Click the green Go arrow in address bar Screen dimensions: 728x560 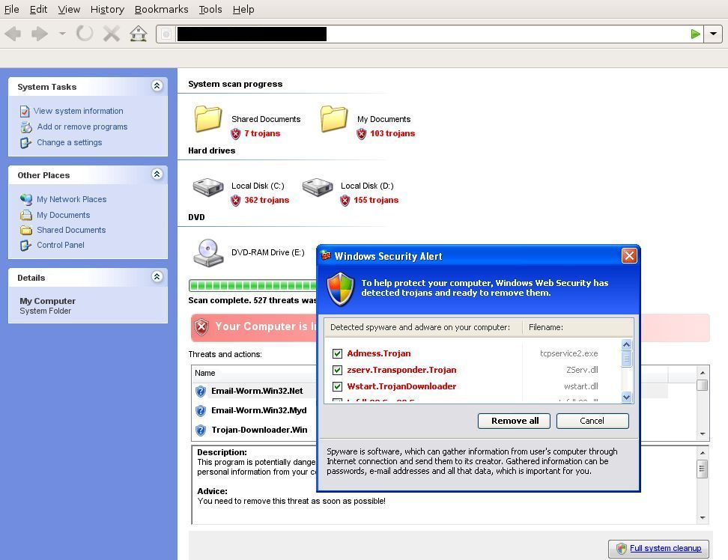pyautogui.click(x=695, y=34)
